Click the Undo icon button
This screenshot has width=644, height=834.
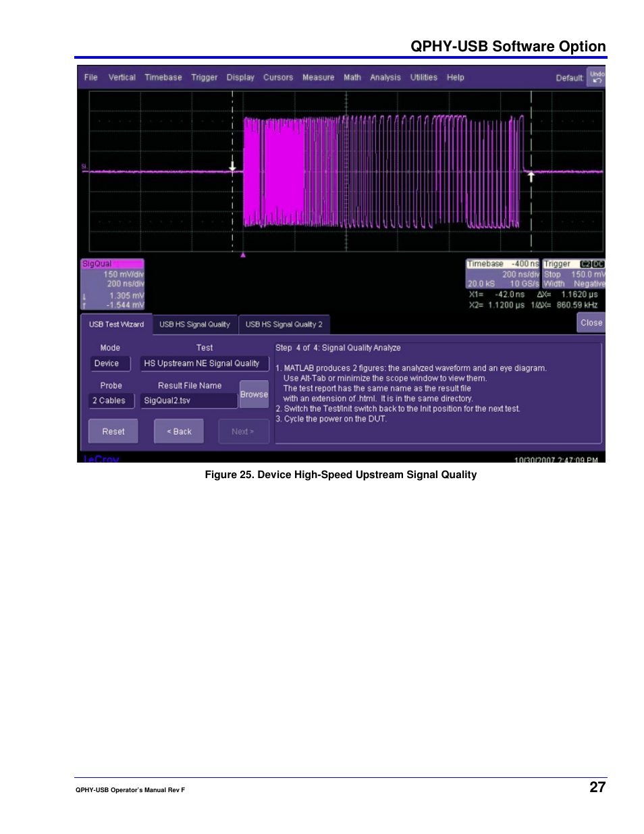(x=597, y=77)
